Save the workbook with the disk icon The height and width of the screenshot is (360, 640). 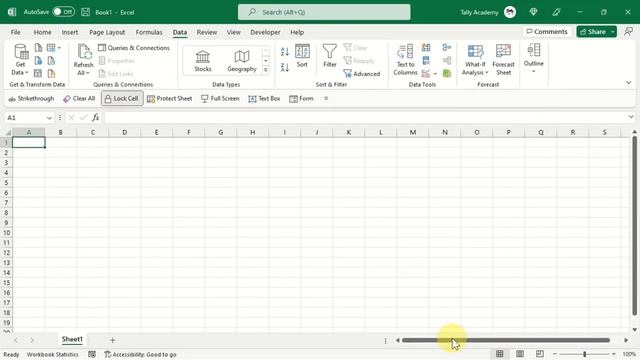coord(85,12)
